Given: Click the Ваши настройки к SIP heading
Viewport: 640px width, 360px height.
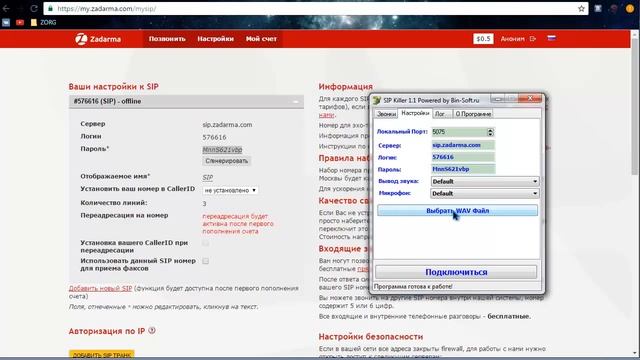Looking at the screenshot, I should [113, 87].
